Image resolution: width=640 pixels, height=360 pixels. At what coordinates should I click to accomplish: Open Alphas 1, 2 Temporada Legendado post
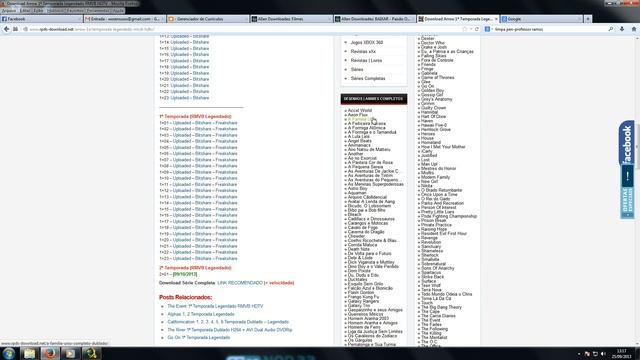[201, 314]
